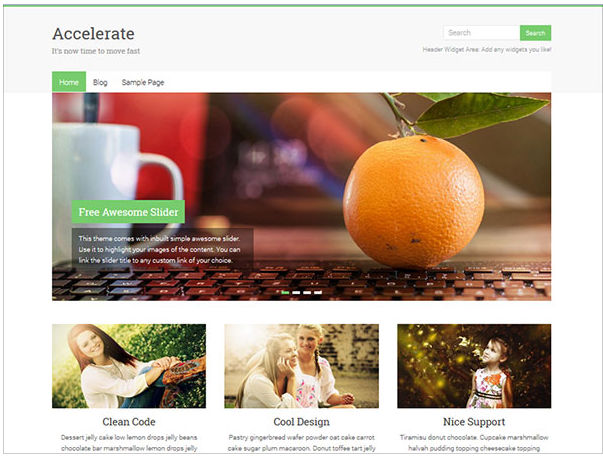Open the Cool Design thumbnail image

302,366
